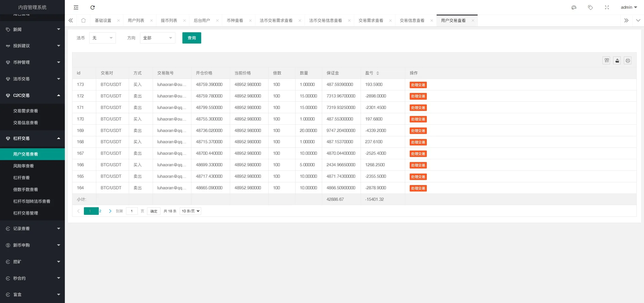Switch to the 币种查看 tab
The height and width of the screenshot is (303, 644).
coord(235,20)
